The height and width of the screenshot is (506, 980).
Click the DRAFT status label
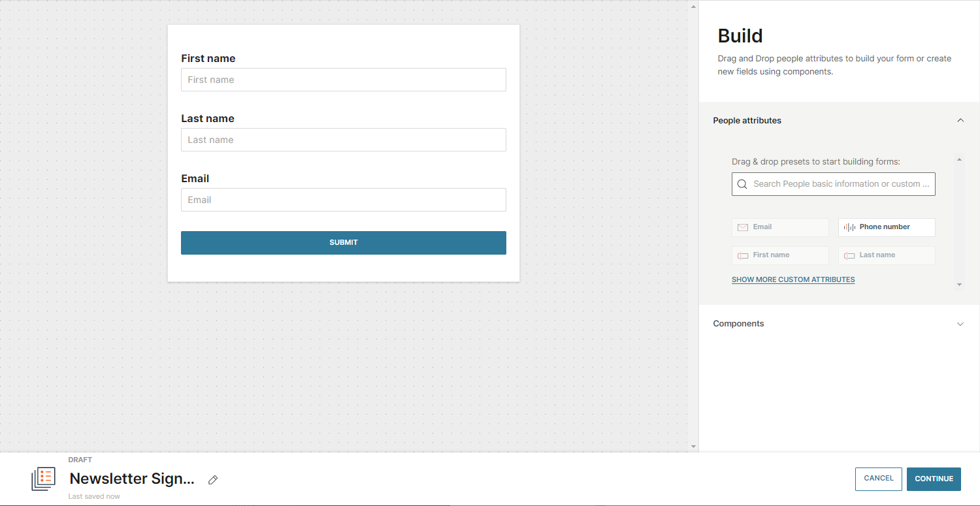point(80,460)
